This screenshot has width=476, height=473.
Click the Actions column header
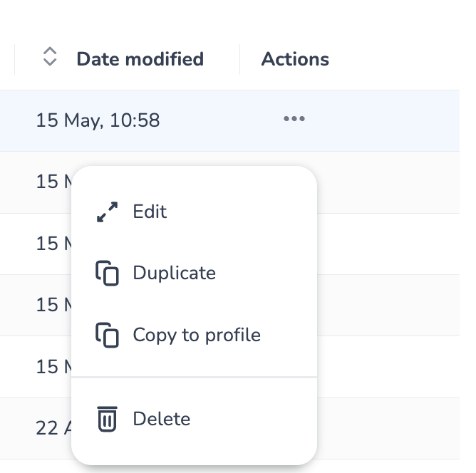click(295, 59)
